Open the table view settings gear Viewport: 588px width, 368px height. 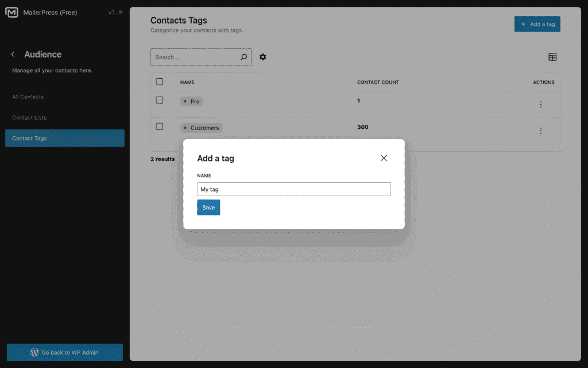click(x=263, y=57)
